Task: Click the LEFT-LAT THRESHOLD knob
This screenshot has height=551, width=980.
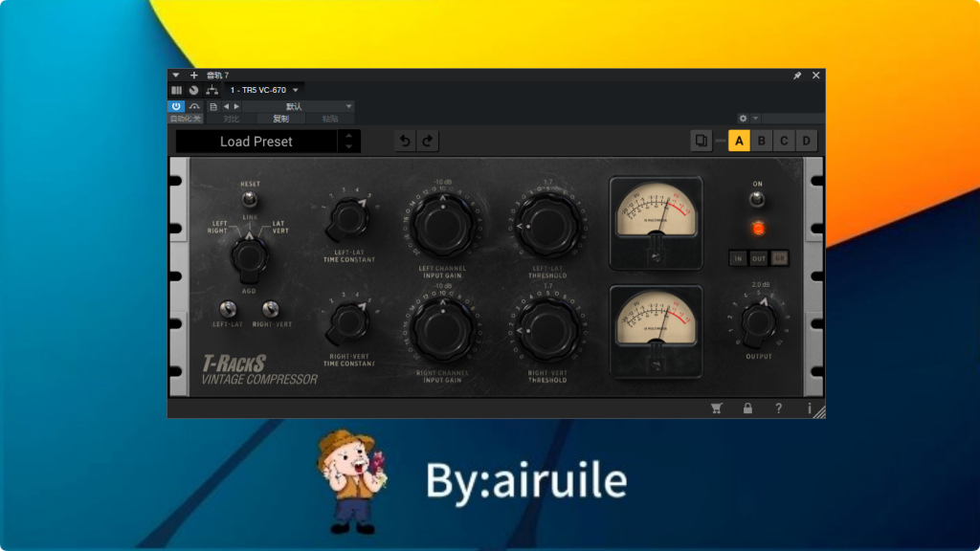Action: [547, 226]
